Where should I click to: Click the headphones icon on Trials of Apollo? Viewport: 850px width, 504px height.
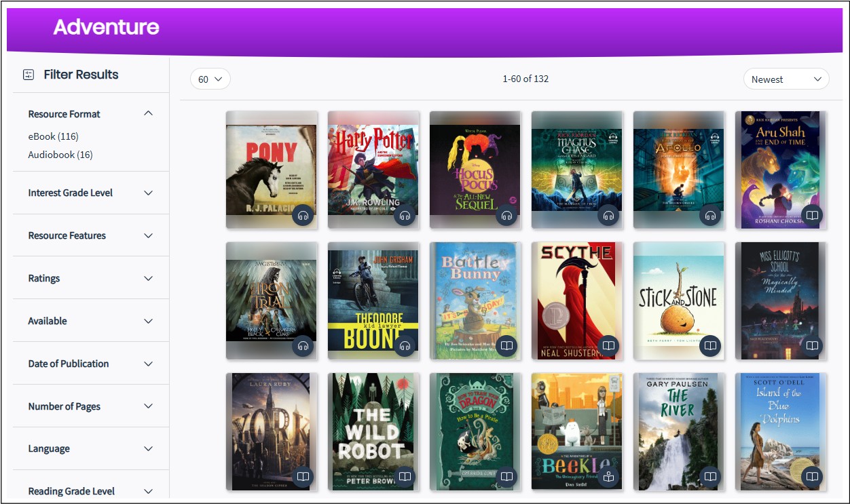710,216
